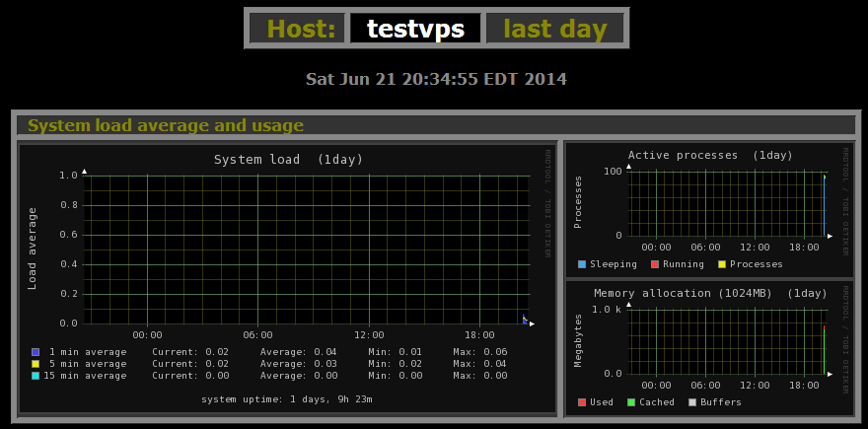The image size is (868, 429).
Task: Click the Sat Jun 21 timestamp text
Action: tap(436, 79)
